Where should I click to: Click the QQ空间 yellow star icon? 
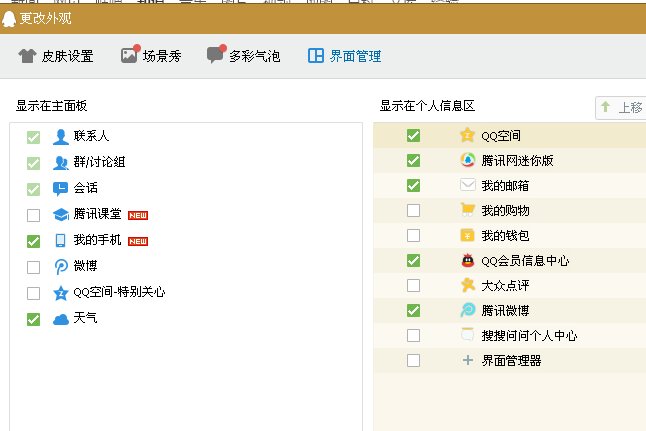(x=467, y=135)
